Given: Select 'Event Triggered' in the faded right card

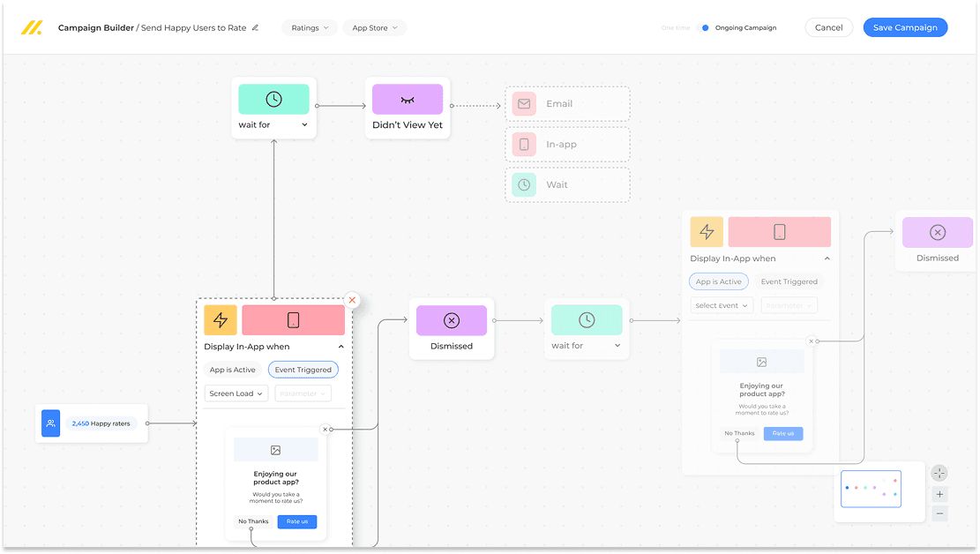Looking at the screenshot, I should coord(789,281).
